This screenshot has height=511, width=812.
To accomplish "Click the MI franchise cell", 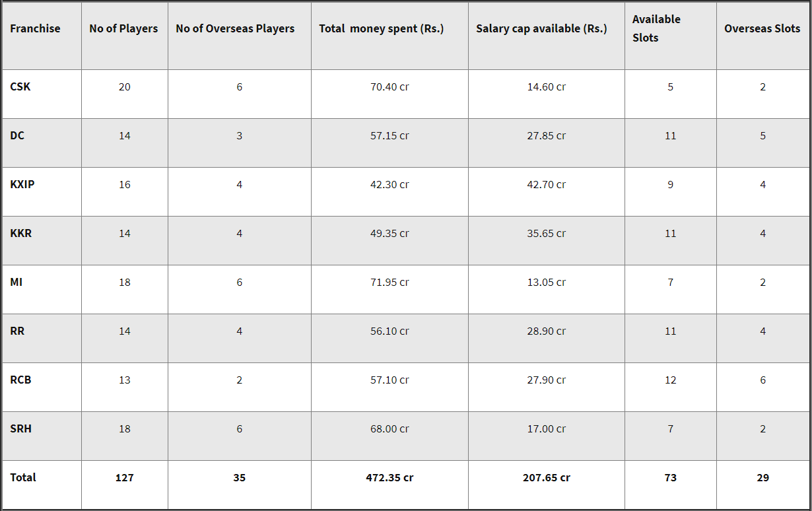I will [x=17, y=282].
